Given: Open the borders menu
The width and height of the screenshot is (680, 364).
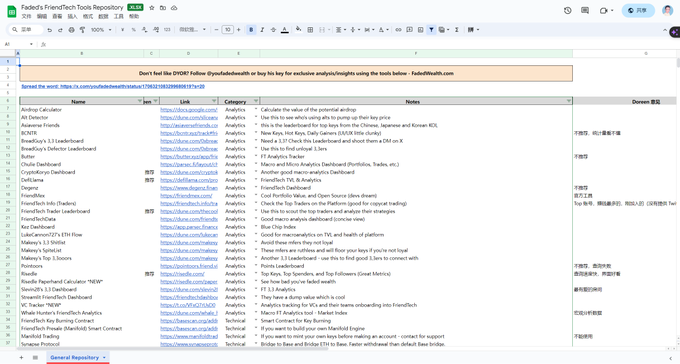Looking at the screenshot, I should point(310,30).
